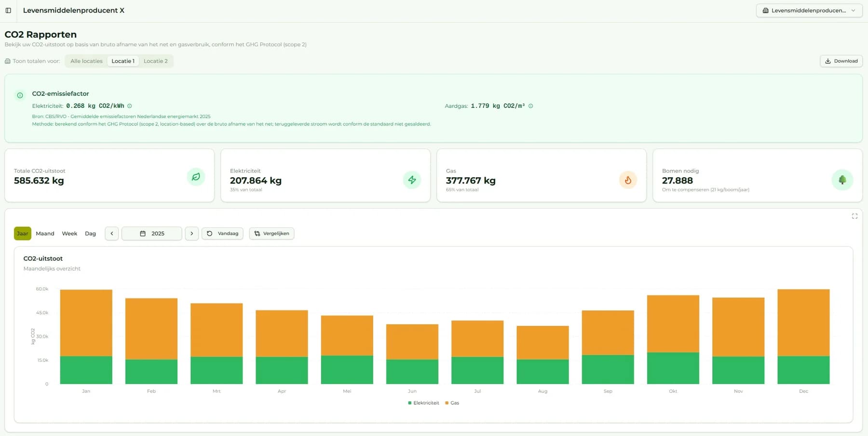
Task: Click the Maandelijks overzicht subtitle
Action: (x=52, y=269)
